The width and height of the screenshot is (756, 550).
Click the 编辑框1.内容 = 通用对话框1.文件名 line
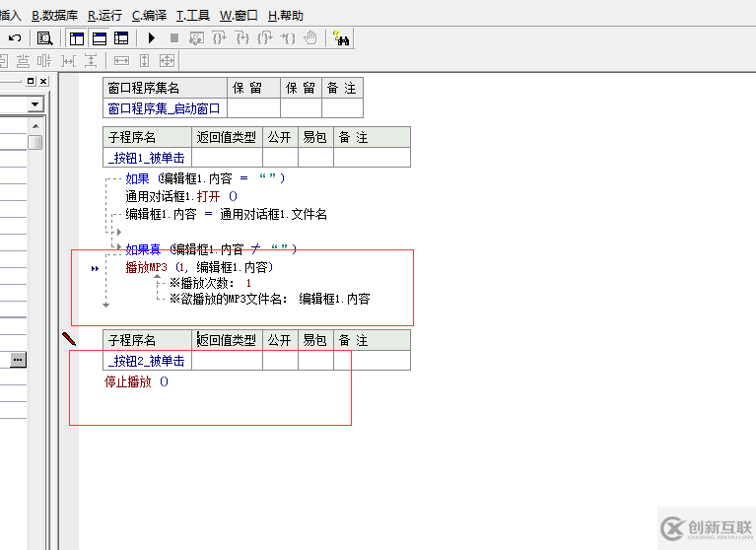226,214
